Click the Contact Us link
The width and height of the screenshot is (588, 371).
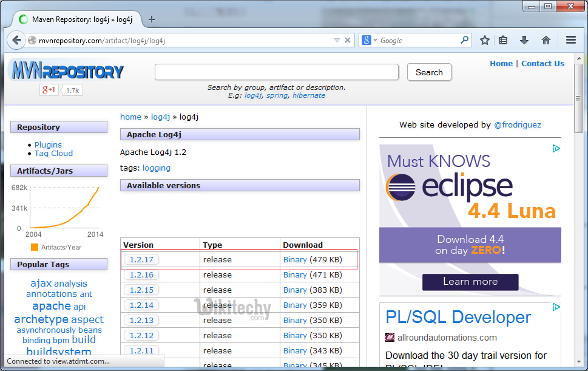[542, 64]
